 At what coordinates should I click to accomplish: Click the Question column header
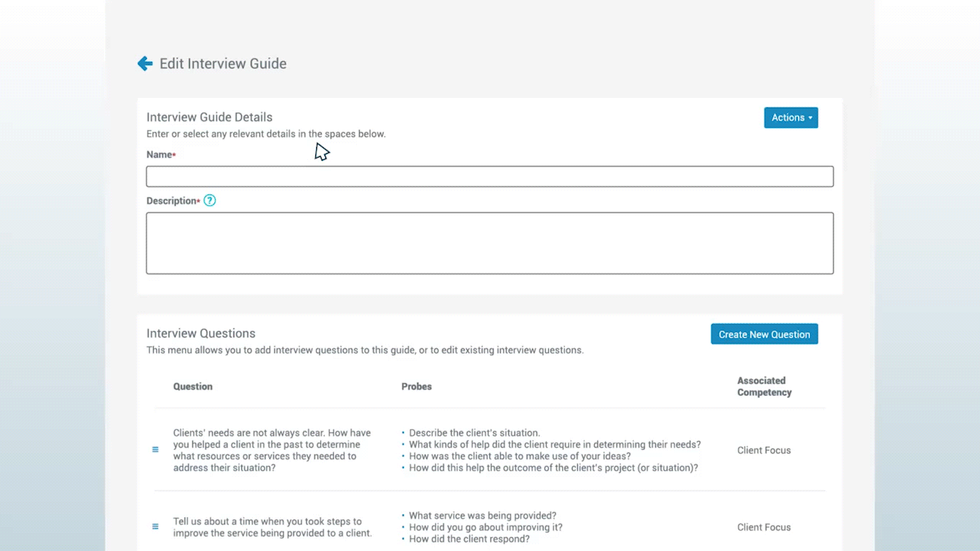point(193,386)
